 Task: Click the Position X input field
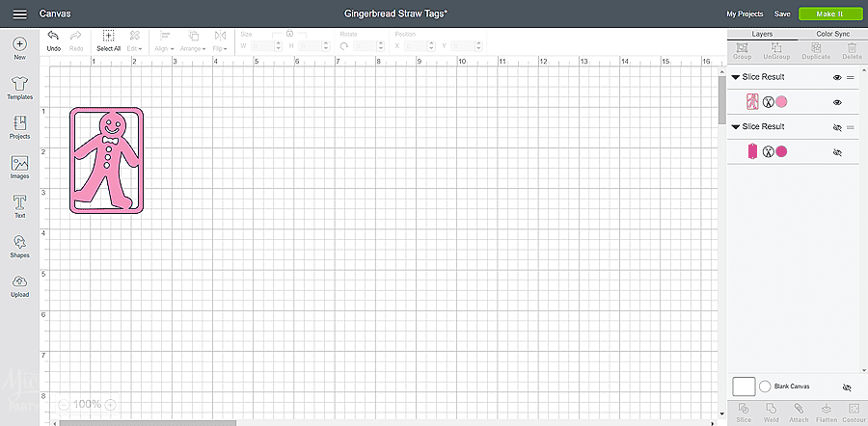[x=416, y=46]
